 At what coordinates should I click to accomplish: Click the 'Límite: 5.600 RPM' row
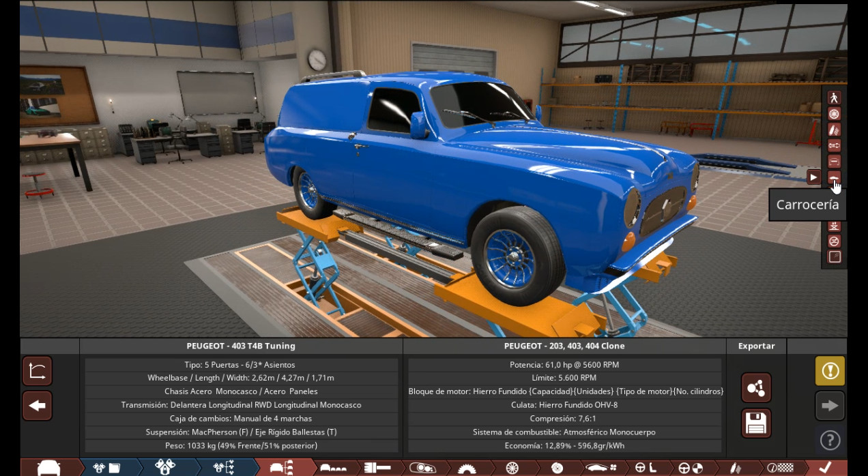[564, 378]
